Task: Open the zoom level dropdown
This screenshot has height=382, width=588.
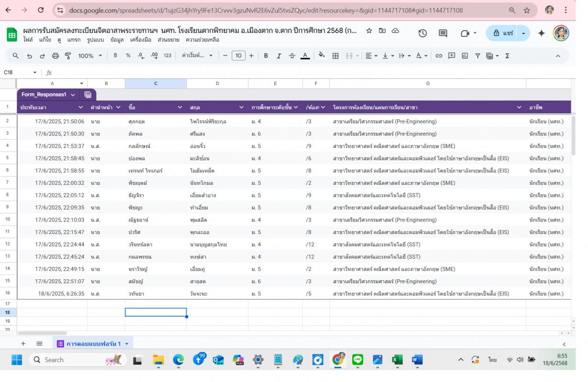Action: pos(90,56)
